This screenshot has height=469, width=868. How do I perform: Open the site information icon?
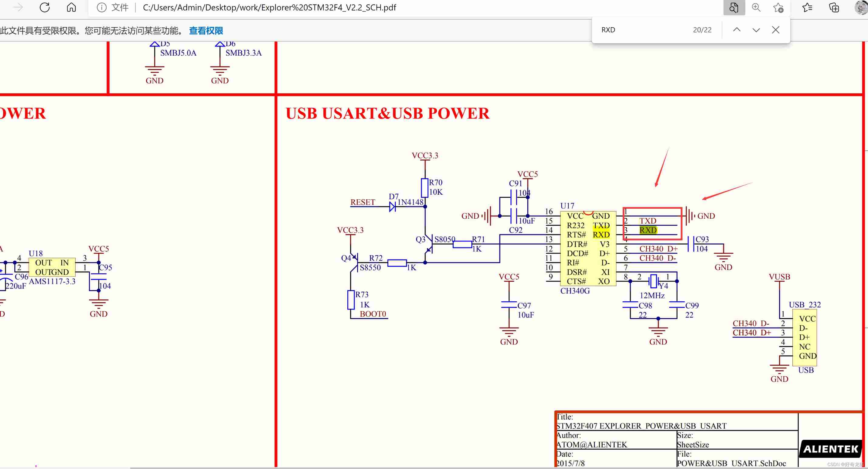(101, 7)
